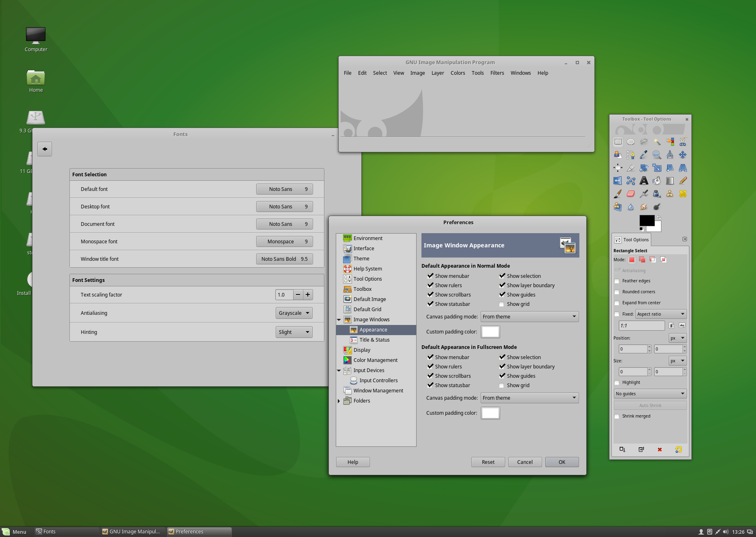The image size is (756, 537).
Task: Select the Ellipse Select tool
Action: pyautogui.click(x=631, y=142)
